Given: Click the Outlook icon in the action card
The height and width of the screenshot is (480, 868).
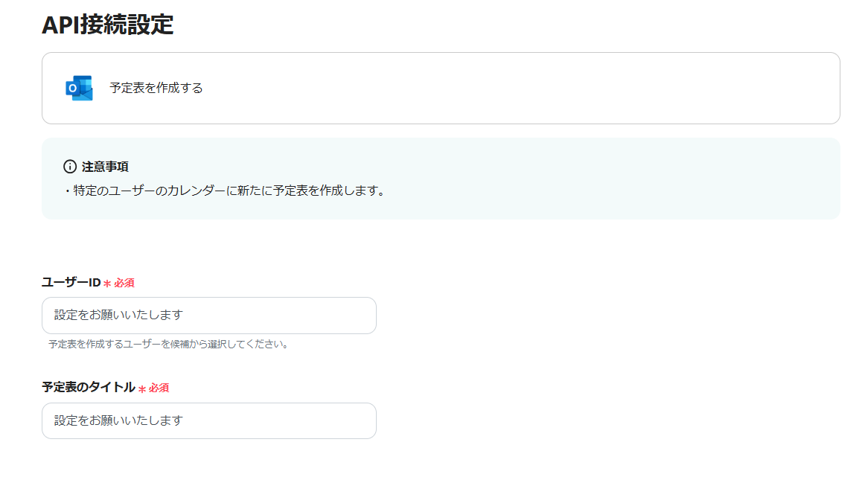Looking at the screenshot, I should (x=79, y=88).
